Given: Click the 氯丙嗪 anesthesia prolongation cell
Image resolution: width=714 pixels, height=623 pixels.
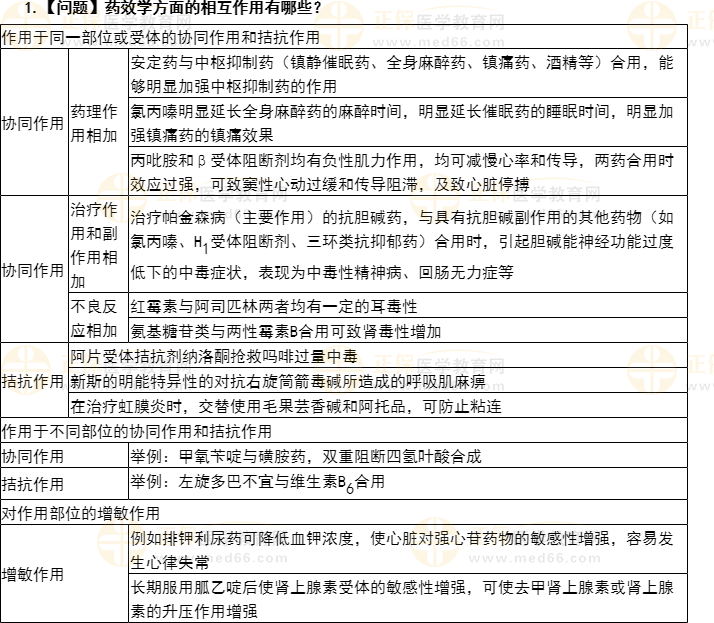Looking at the screenshot, I should tap(408, 123).
